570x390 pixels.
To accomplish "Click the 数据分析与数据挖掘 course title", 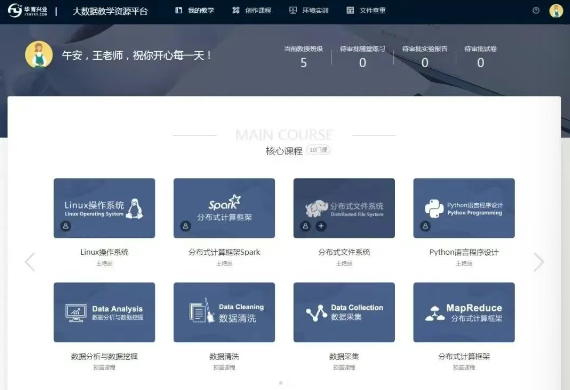I will [104, 356].
